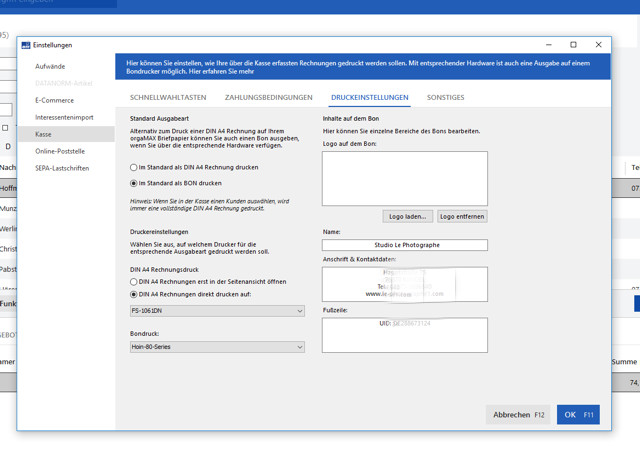Minimize the Einstellungen window
The width and height of the screenshot is (640, 457).
tap(549, 45)
